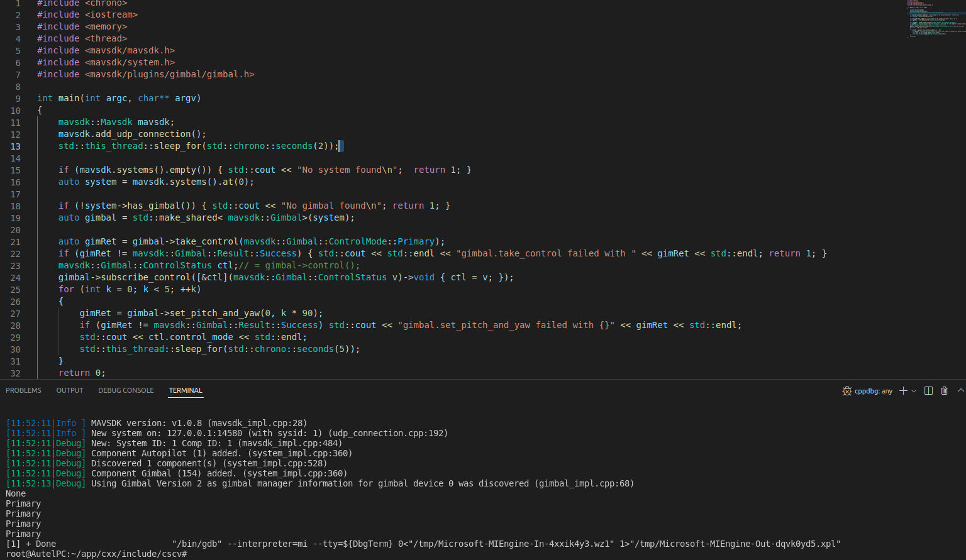Kill the active terminal with the trash icon

[944, 390]
